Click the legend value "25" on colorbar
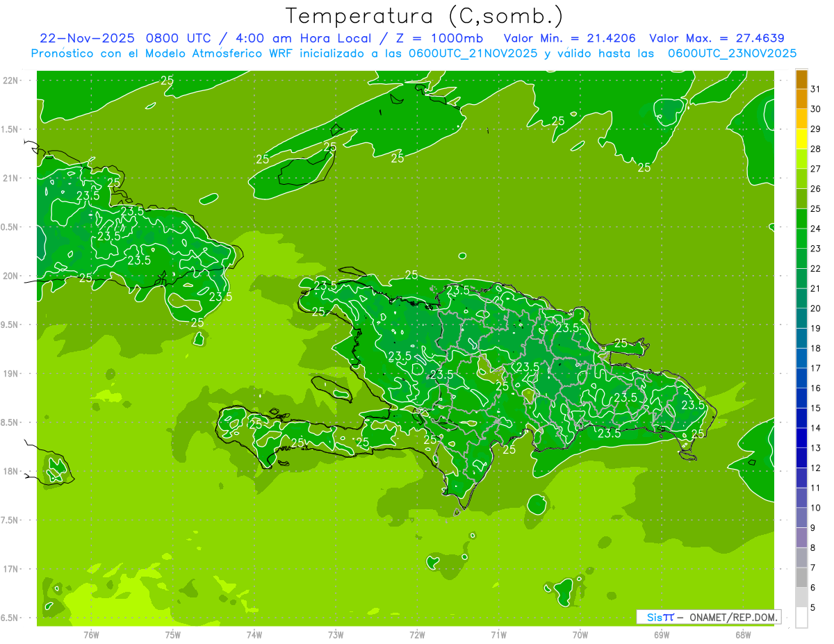This screenshot has height=644, width=834. [x=816, y=208]
